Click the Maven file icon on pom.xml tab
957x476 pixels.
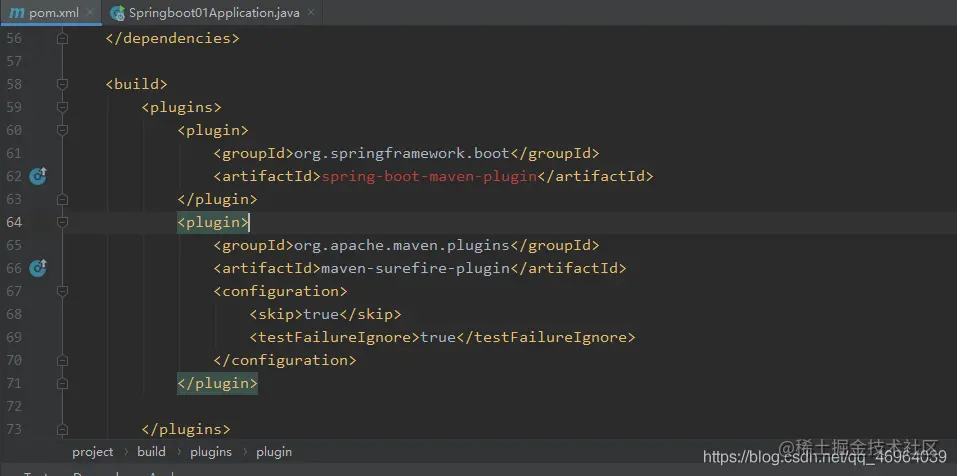(x=17, y=13)
